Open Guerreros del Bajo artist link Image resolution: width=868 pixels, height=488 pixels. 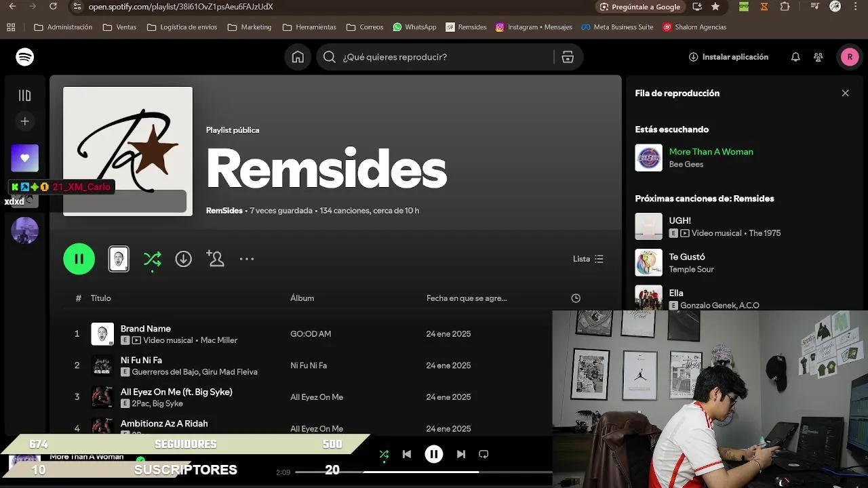165,372
